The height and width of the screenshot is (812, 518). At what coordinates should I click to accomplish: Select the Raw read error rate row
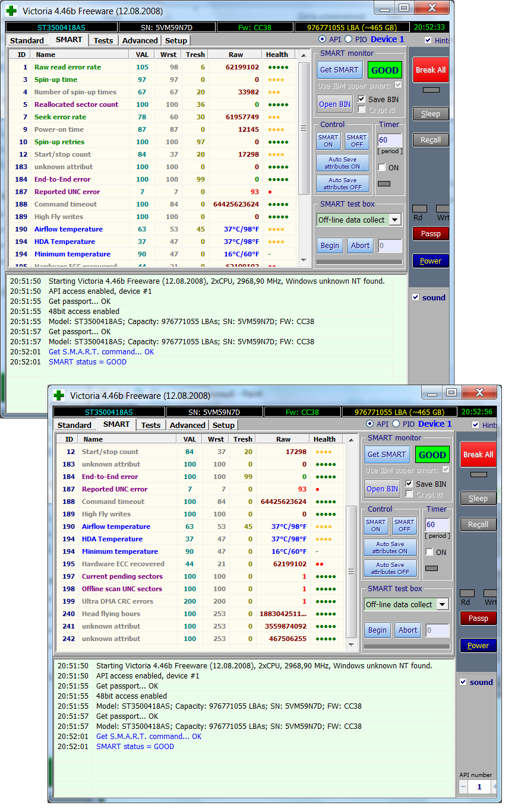67,67
